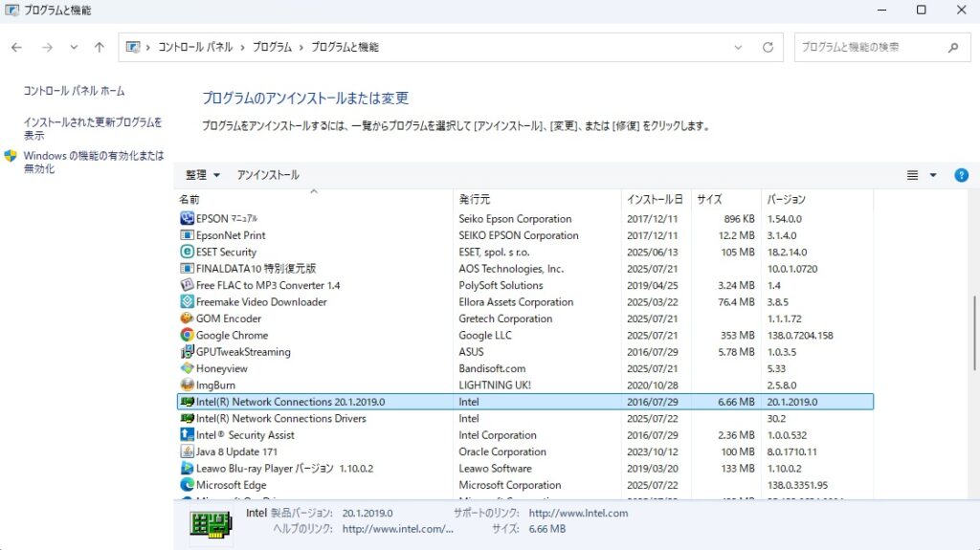980x550 pixels.
Task: Sort programs by インストール日 column
Action: [654, 200]
